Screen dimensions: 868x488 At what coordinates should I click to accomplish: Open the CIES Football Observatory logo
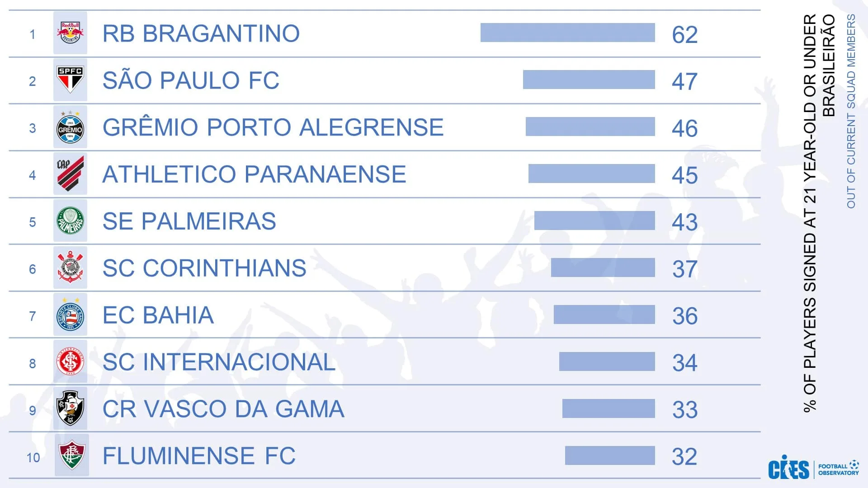813,469
